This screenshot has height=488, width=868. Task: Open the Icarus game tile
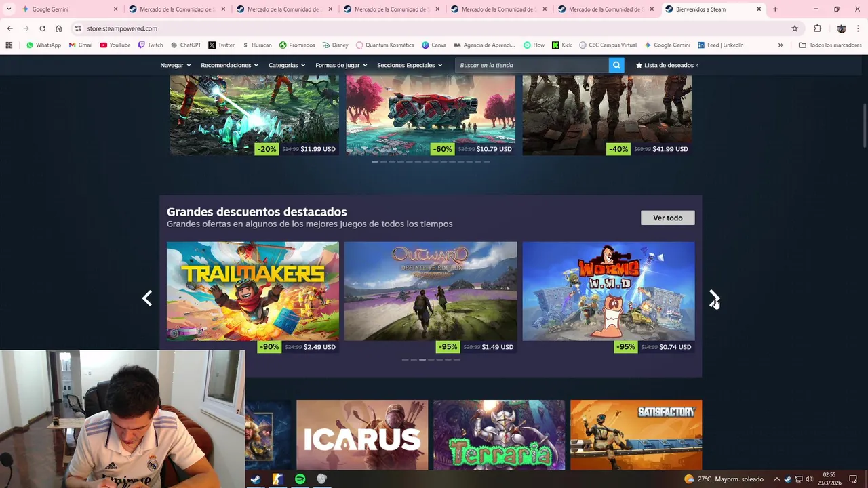362,435
